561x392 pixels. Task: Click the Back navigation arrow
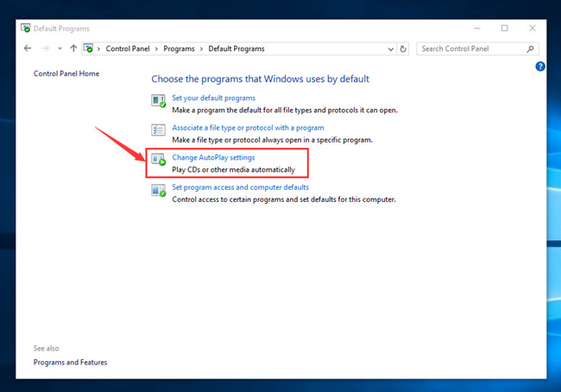pyautogui.click(x=28, y=49)
